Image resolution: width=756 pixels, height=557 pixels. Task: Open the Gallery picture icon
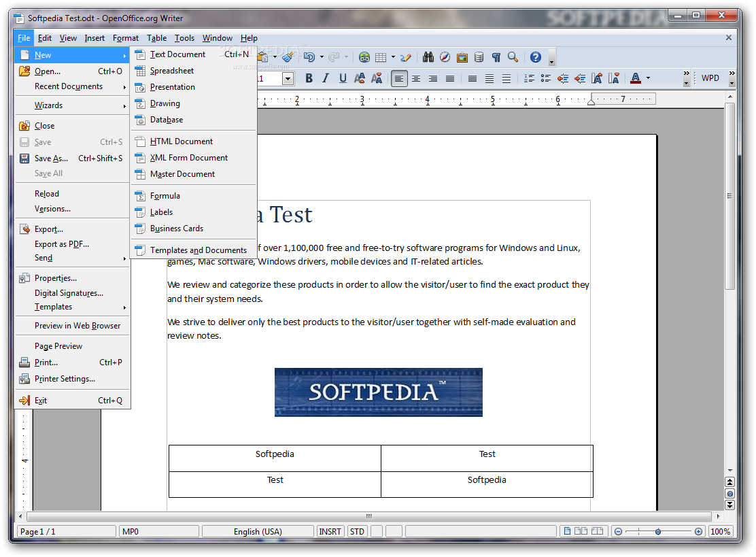pyautogui.click(x=462, y=57)
